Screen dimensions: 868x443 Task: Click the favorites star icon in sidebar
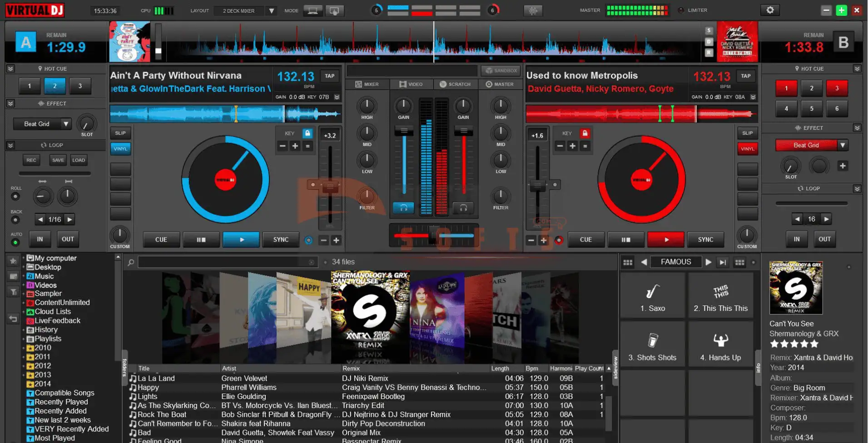13,261
